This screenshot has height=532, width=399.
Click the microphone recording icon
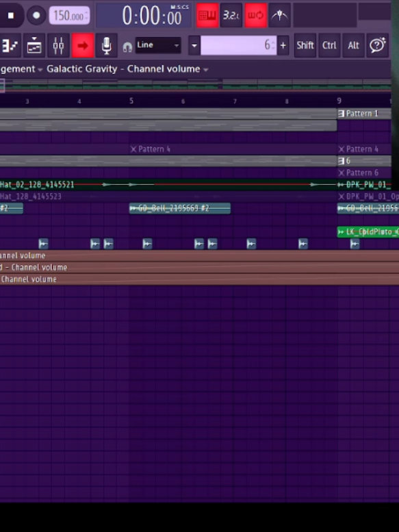click(107, 45)
